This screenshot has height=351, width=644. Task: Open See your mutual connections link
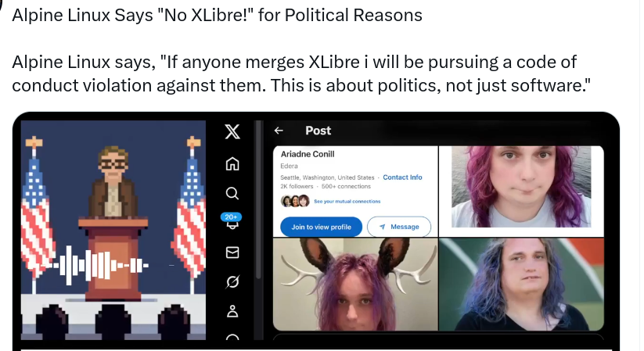tap(347, 201)
